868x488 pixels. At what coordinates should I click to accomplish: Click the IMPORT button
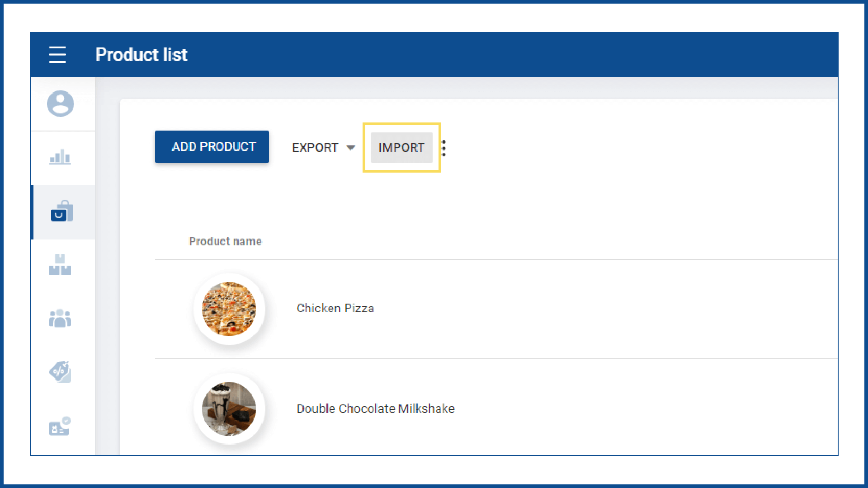(401, 148)
